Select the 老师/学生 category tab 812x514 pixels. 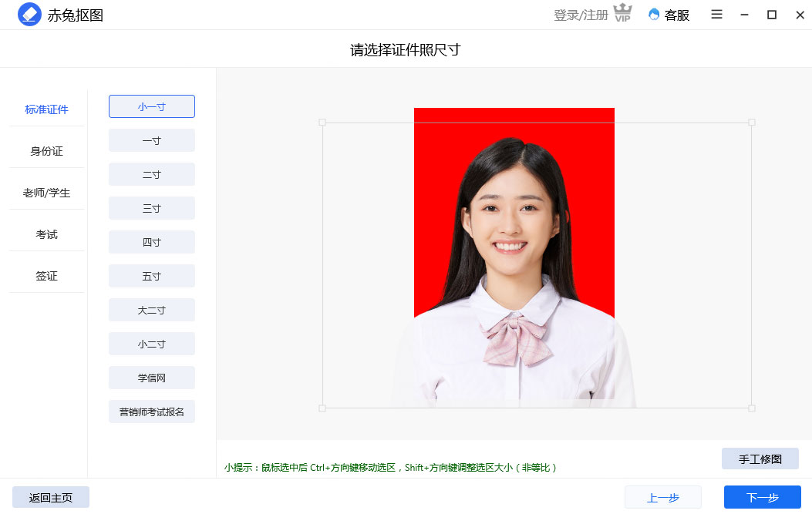click(x=46, y=193)
